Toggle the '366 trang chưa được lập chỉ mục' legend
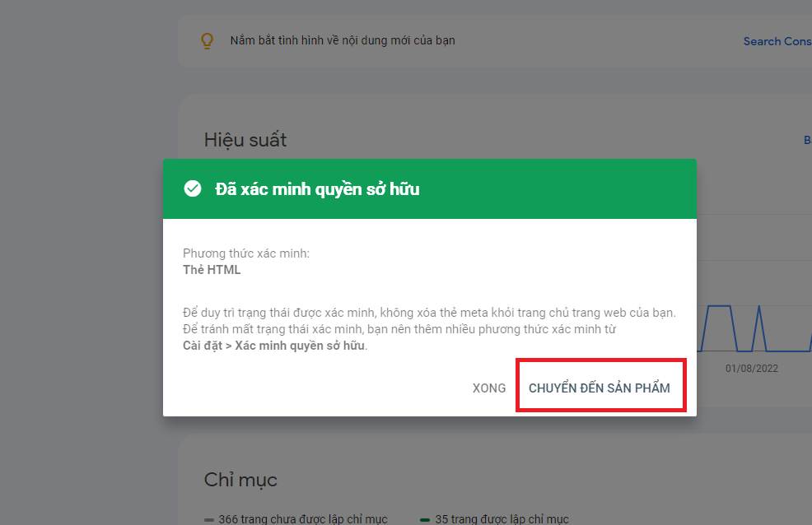812x525 pixels. coord(305,519)
